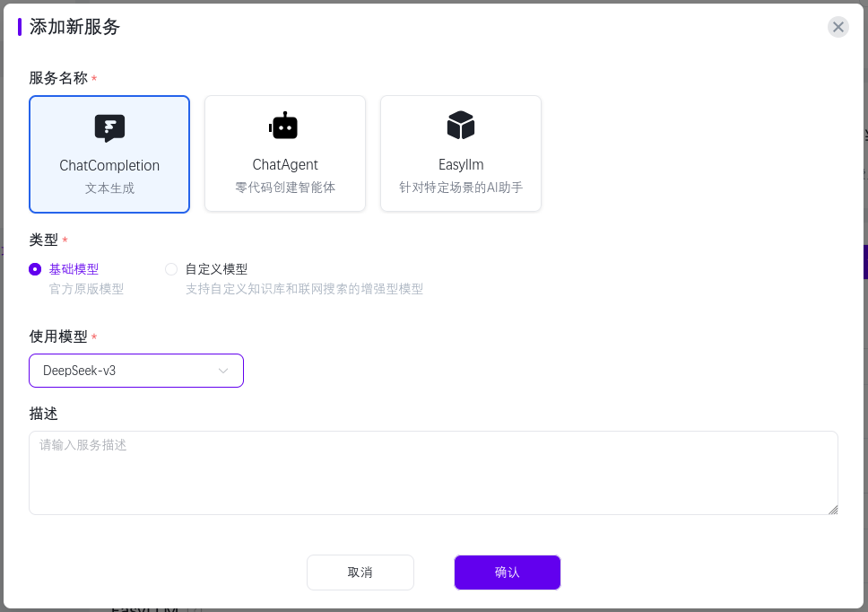Click the 添加新服务 dialog title
Screen dimensions: 868x612
pyautogui.click(x=74, y=27)
